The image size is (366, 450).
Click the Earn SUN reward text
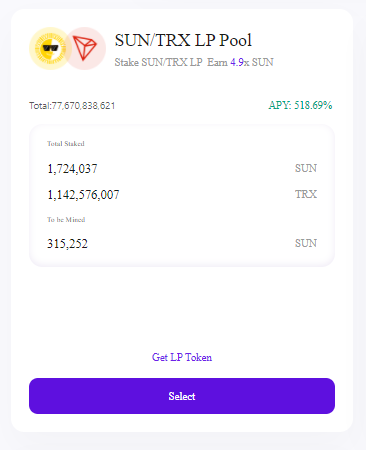pyautogui.click(x=240, y=62)
